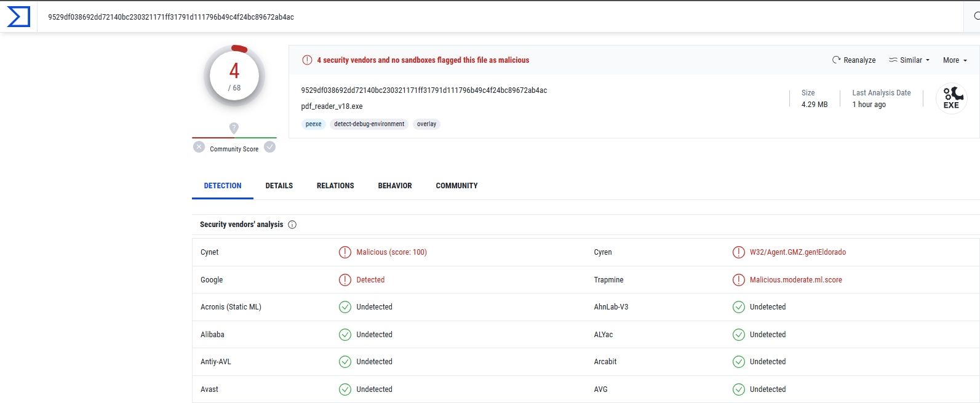Switch to the Details tab

pos(279,186)
